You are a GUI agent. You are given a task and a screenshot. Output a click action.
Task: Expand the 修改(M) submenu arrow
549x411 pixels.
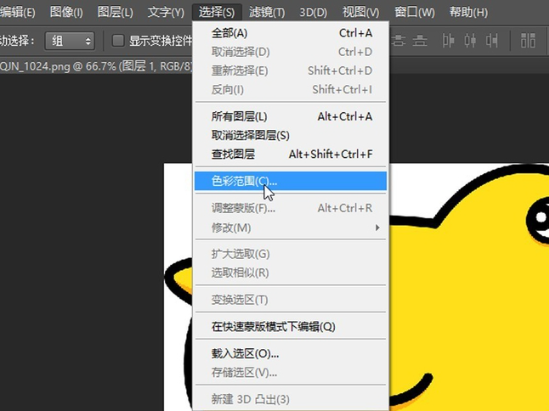point(377,228)
